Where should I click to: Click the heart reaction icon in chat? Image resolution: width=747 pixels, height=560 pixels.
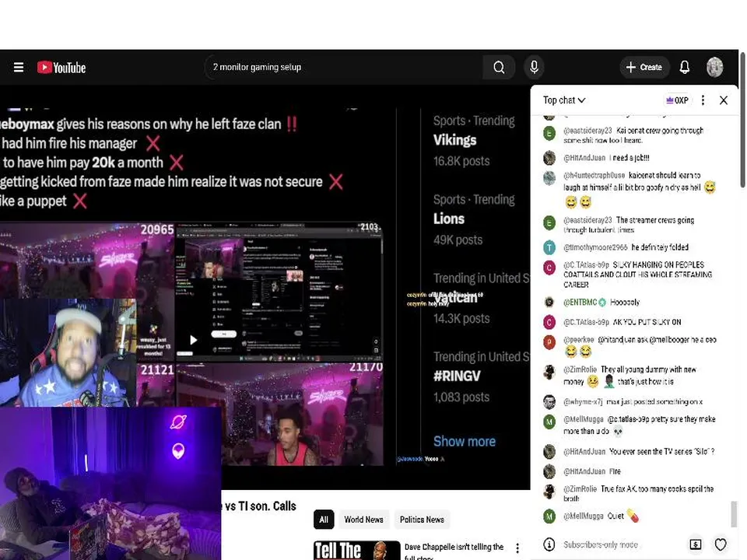721,544
